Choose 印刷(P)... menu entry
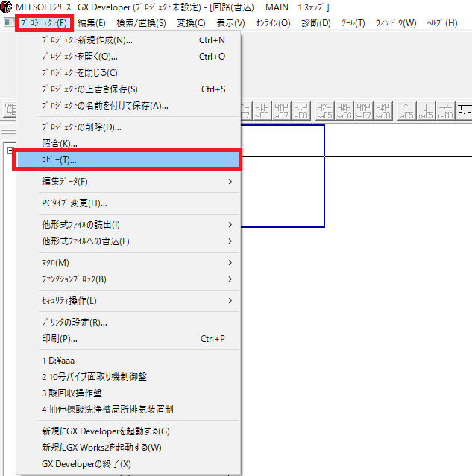 coord(128,338)
